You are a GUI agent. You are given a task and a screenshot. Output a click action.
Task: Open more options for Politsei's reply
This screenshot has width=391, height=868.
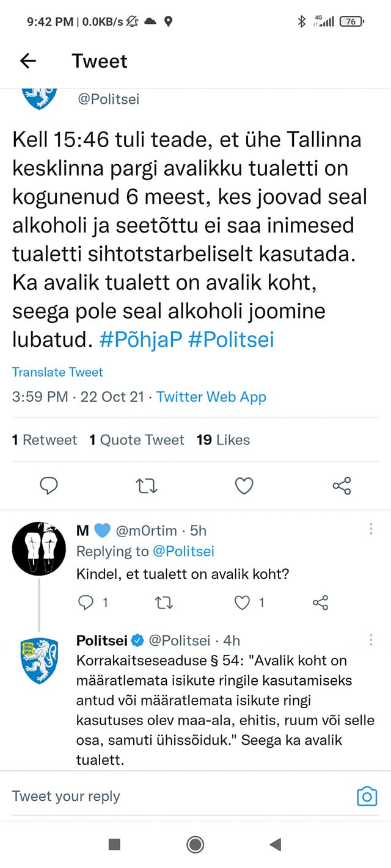tap(371, 639)
